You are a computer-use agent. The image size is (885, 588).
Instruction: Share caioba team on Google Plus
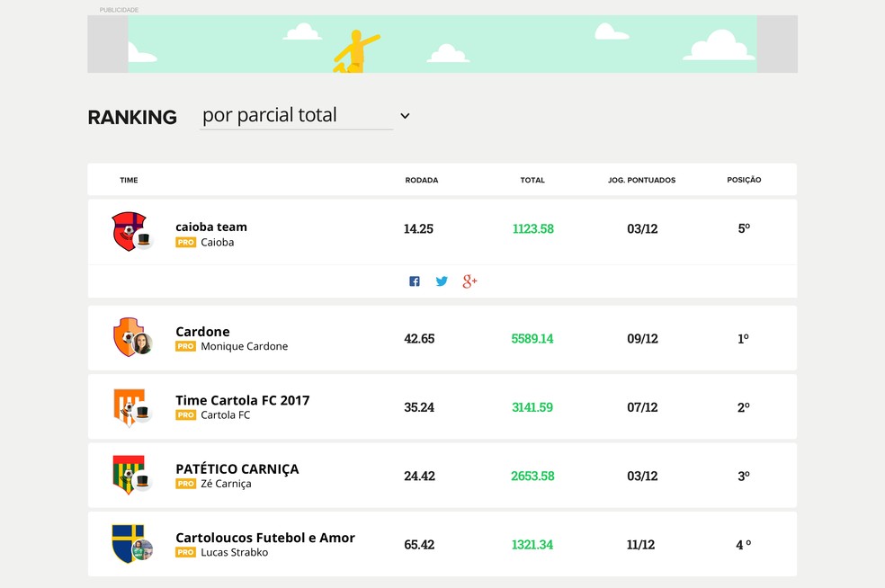coord(469,281)
